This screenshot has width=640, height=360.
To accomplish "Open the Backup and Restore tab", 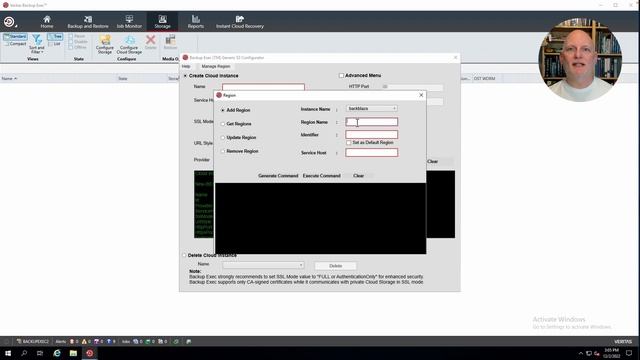I will tap(88, 22).
